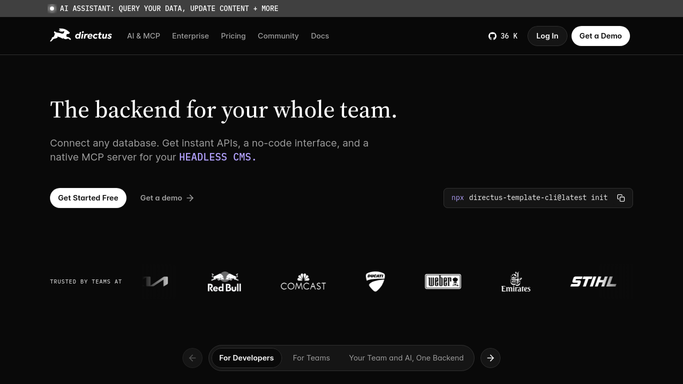
Task: Go to the Pricing page
Action: [x=233, y=36]
